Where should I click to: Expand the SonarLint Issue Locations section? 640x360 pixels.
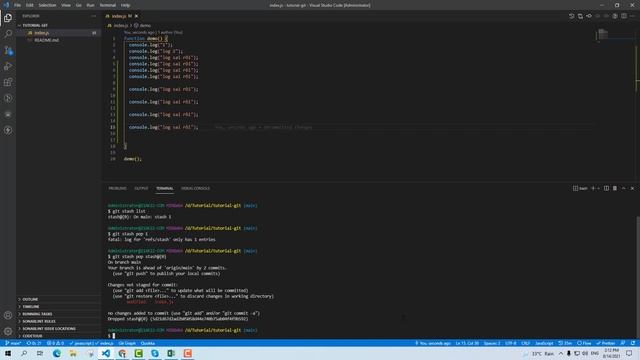[58, 329]
